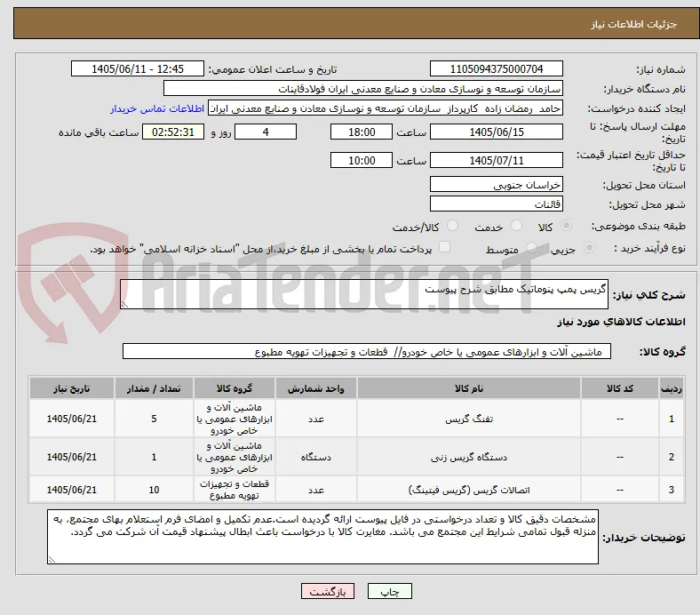Click the buyer organization name field

363,89
